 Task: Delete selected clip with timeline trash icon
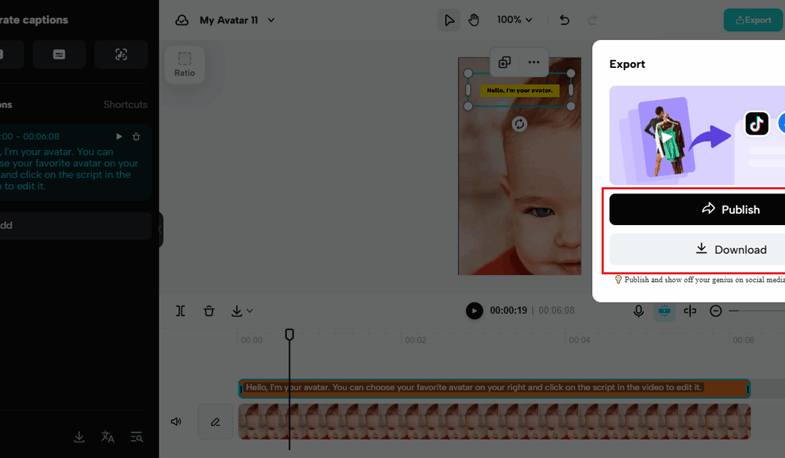click(x=209, y=311)
